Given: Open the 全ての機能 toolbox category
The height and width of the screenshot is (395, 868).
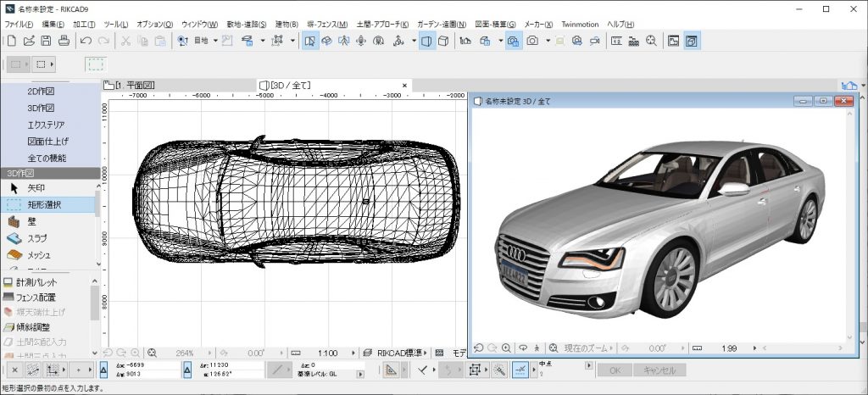Looking at the screenshot, I should tap(47, 158).
